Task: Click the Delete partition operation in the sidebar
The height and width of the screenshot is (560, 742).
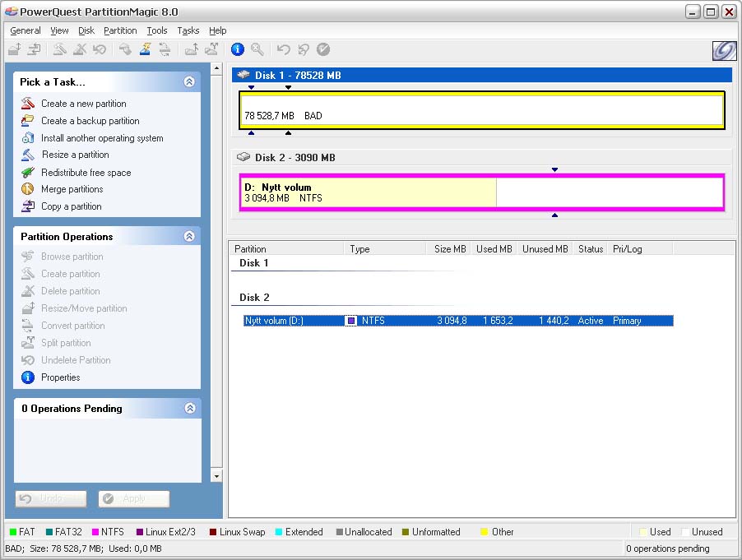Action: coord(71,291)
